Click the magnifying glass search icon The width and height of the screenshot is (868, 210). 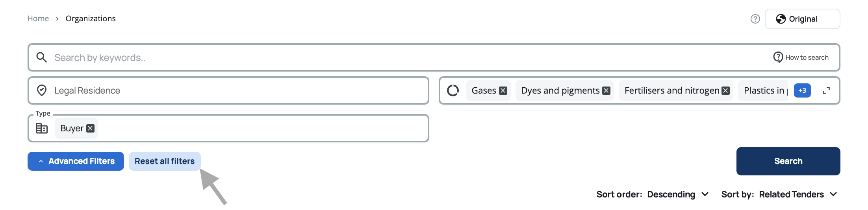pyautogui.click(x=41, y=57)
